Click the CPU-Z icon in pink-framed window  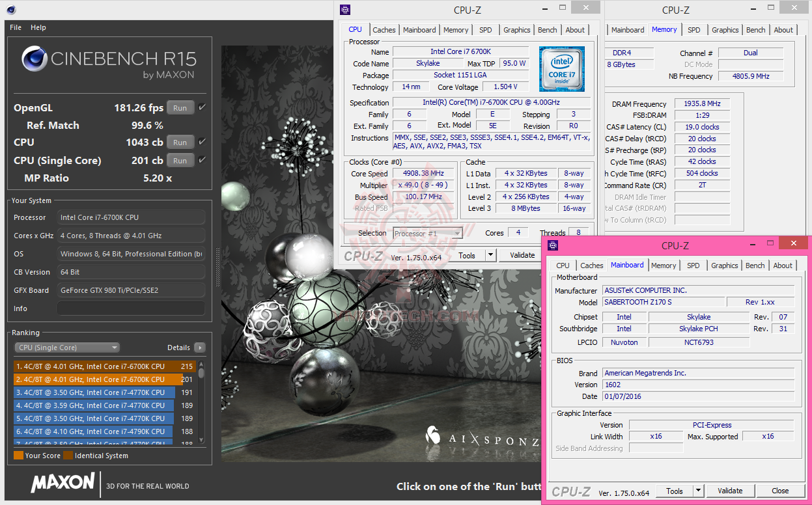point(553,245)
